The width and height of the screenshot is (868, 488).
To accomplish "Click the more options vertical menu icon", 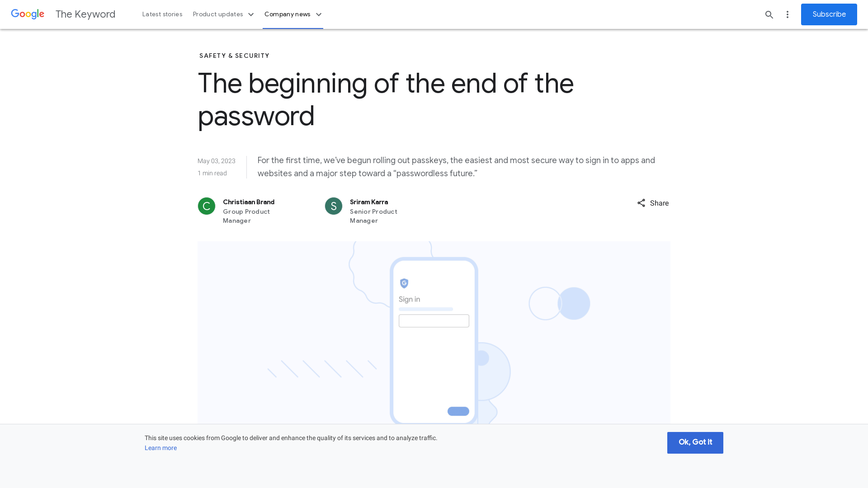I will coord(788,14).
